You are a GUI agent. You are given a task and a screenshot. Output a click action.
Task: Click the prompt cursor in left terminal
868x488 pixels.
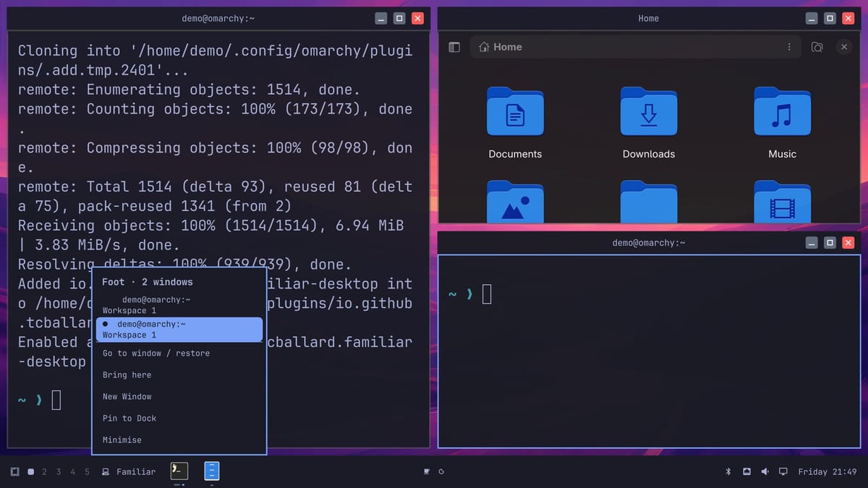(x=56, y=400)
